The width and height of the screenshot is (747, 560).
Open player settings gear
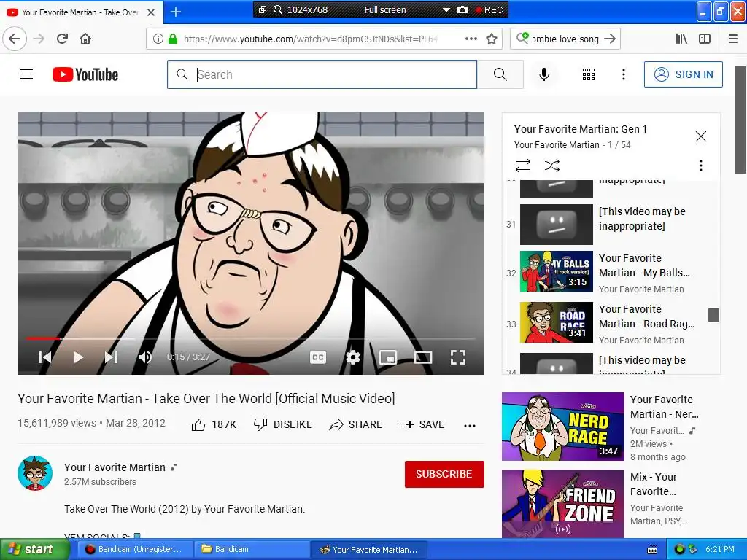point(352,357)
